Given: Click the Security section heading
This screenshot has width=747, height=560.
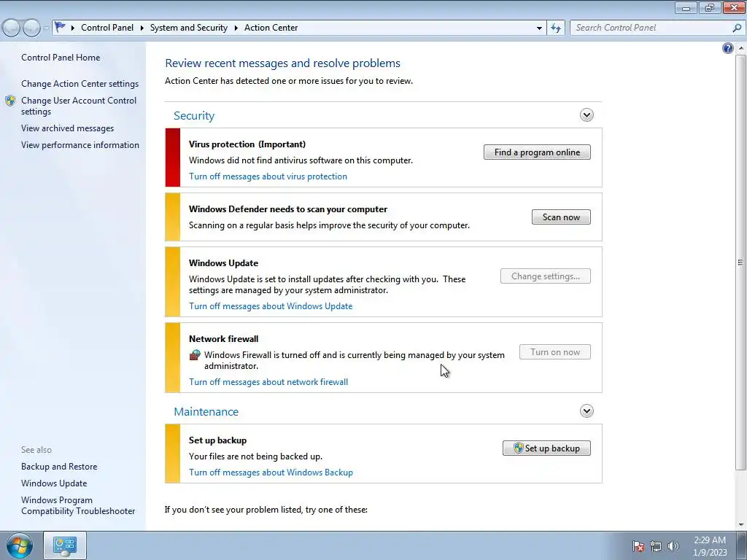Looking at the screenshot, I should [x=194, y=116].
